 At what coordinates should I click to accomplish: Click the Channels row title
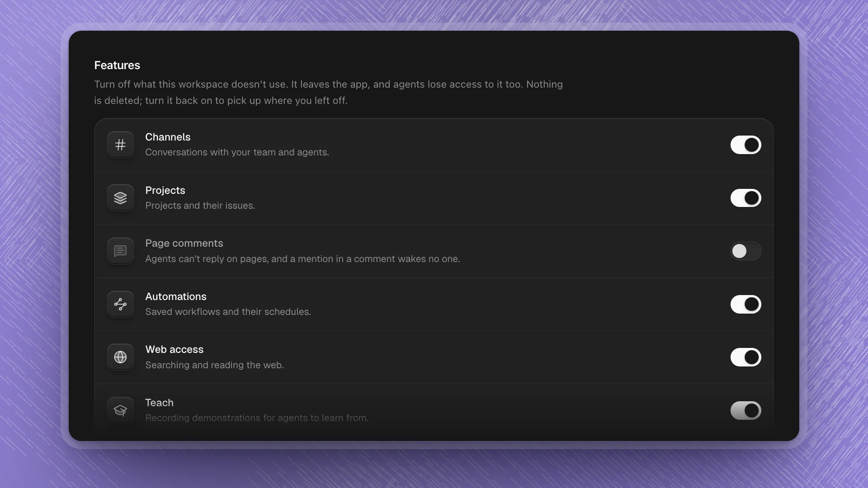(x=168, y=137)
